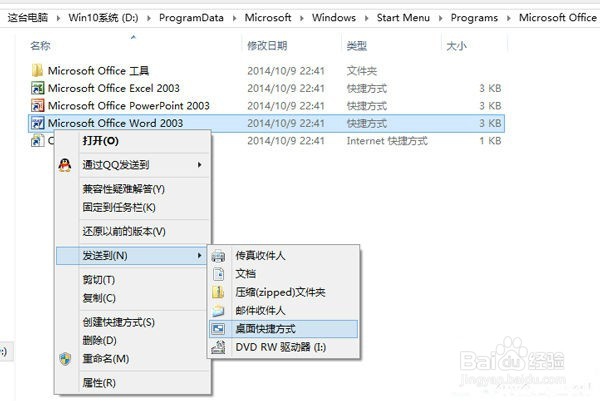
Task: Click the Microsoft Office breadcrumb segment
Action: 558,18
